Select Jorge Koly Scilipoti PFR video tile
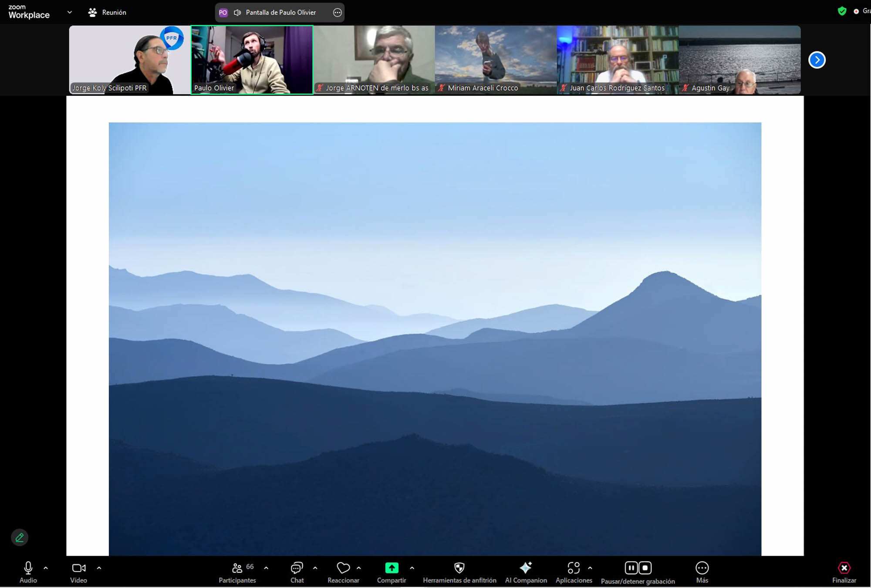The width and height of the screenshot is (871, 588). pyautogui.click(x=130, y=60)
